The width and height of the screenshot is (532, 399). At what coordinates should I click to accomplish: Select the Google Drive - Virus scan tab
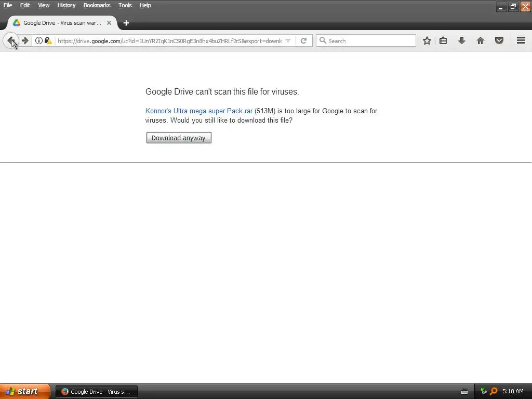(x=61, y=23)
